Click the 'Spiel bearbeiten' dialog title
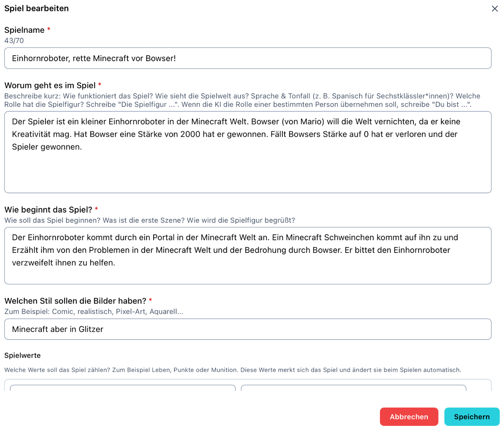Screen dimensions: 504x428 [36, 8]
